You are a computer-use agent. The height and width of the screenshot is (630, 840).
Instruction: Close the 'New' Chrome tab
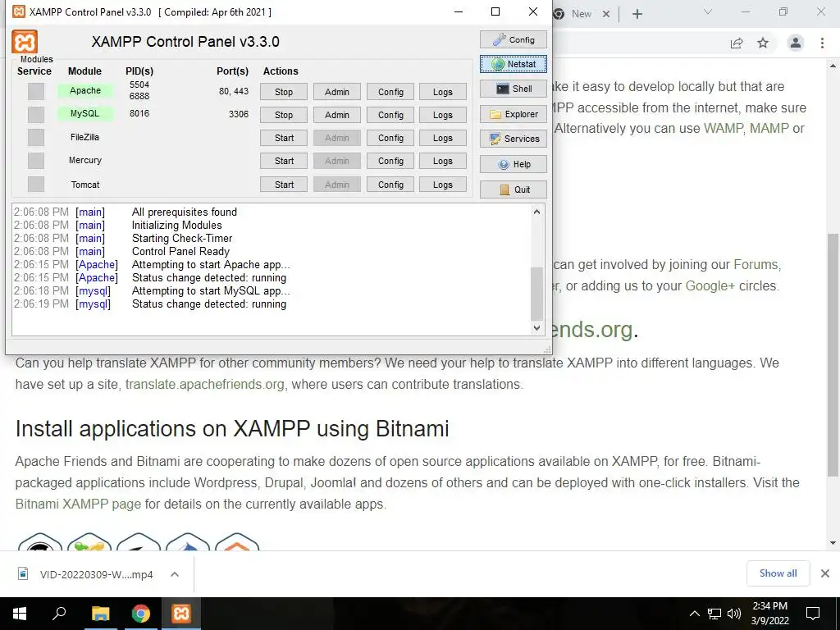coord(606,14)
